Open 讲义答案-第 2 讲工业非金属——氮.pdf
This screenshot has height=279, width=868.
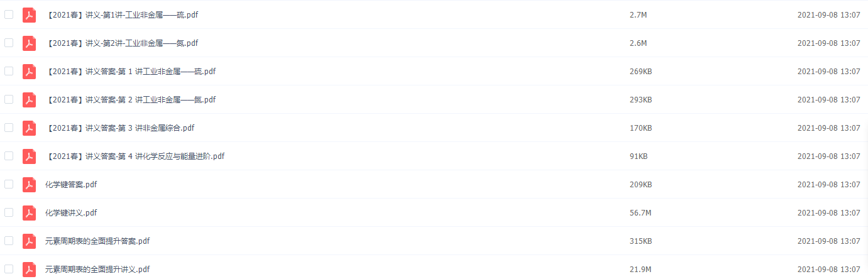click(x=131, y=100)
